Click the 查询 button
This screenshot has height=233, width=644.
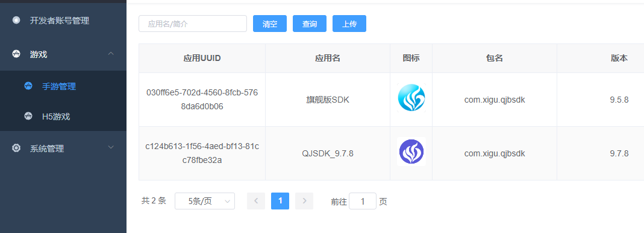[x=310, y=24]
